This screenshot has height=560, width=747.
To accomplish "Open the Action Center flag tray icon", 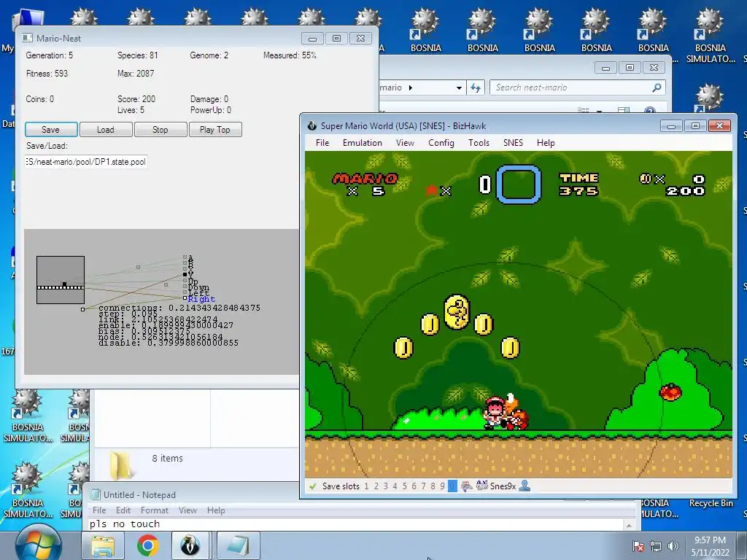I will point(638,546).
